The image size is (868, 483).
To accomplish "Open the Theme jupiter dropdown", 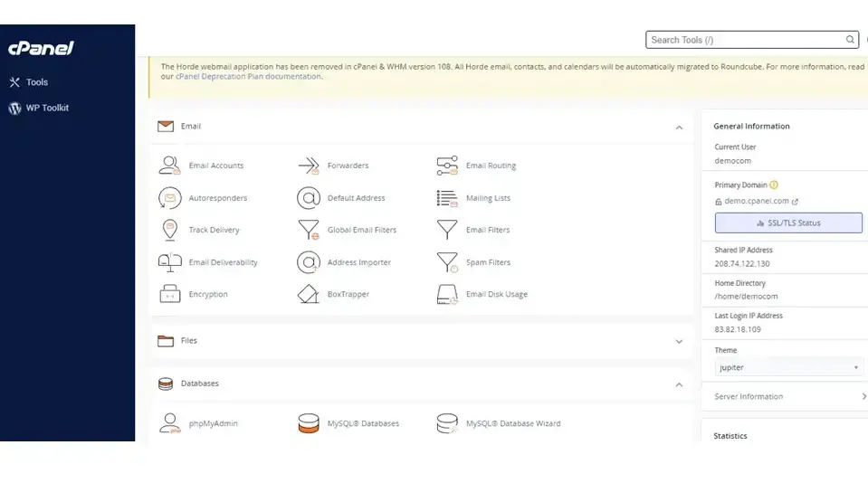I will click(x=788, y=367).
